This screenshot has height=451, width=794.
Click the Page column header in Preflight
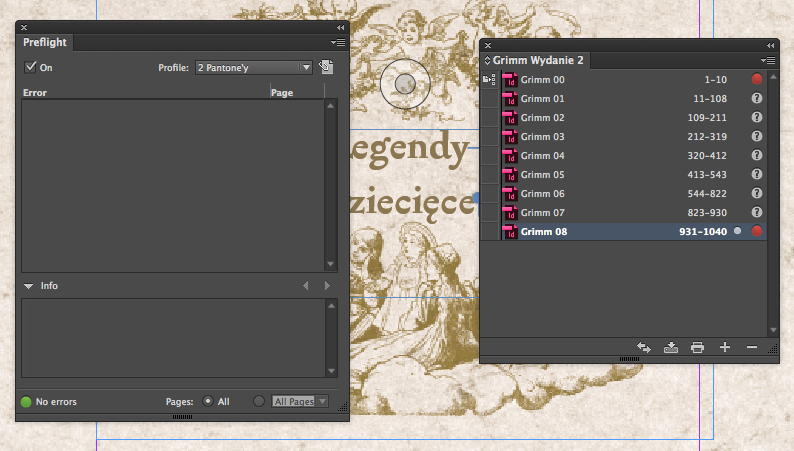click(x=282, y=93)
